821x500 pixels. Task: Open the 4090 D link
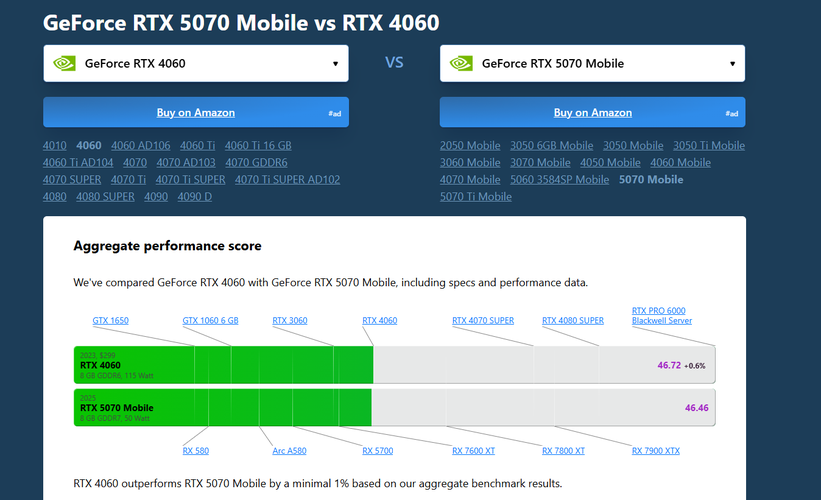[x=195, y=196]
